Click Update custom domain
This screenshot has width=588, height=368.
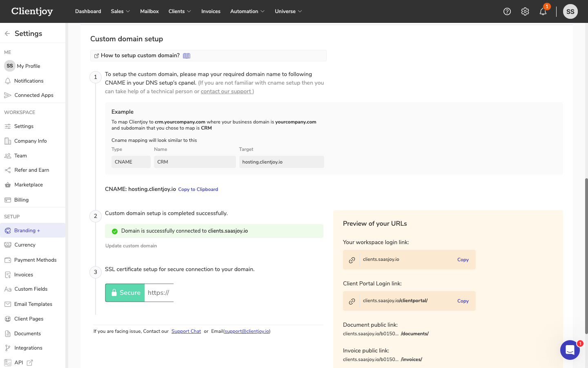tap(131, 245)
